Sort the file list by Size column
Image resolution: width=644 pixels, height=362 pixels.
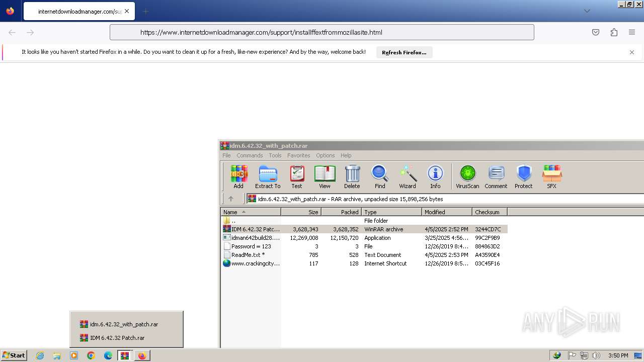pos(301,212)
